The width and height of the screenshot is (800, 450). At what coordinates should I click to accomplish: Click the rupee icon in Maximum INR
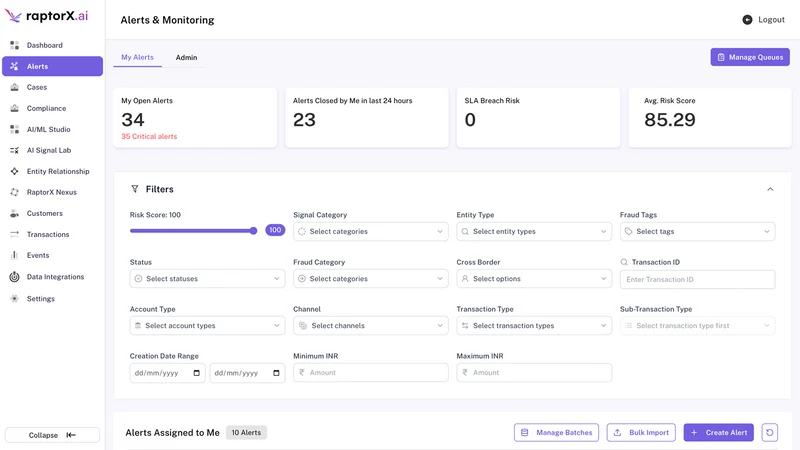465,372
